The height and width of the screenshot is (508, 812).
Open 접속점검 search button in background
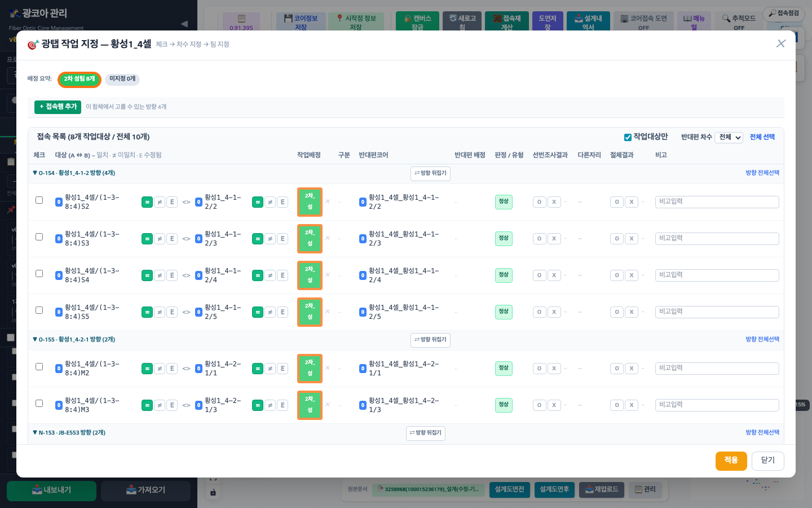(784, 13)
